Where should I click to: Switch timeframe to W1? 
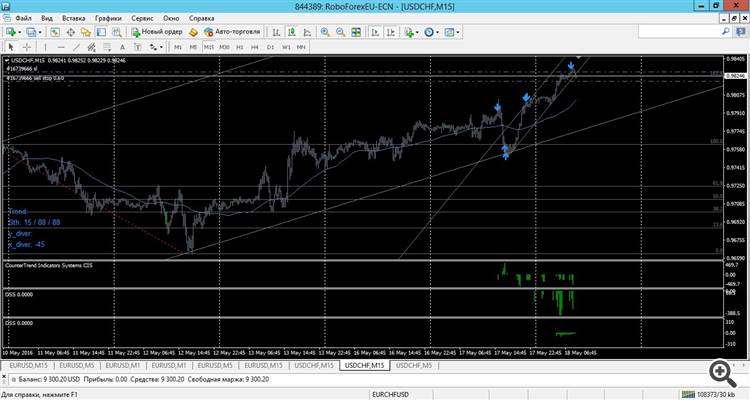tap(286, 47)
